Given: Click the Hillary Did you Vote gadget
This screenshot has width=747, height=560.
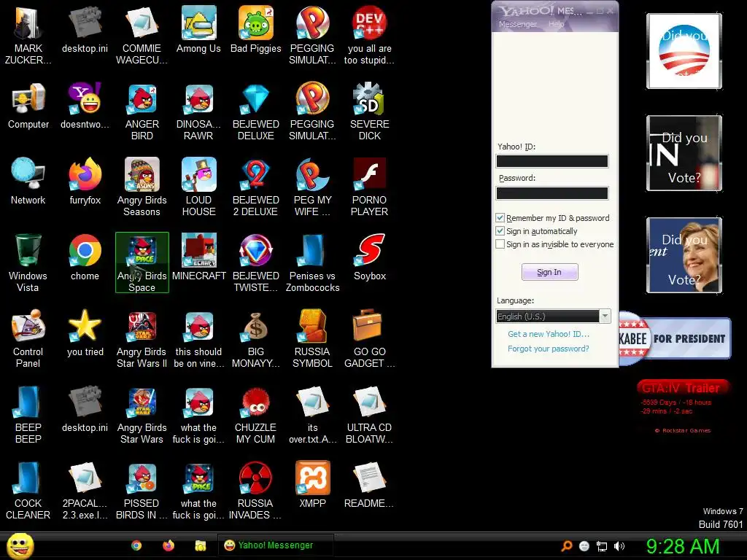Looking at the screenshot, I should point(684,254).
